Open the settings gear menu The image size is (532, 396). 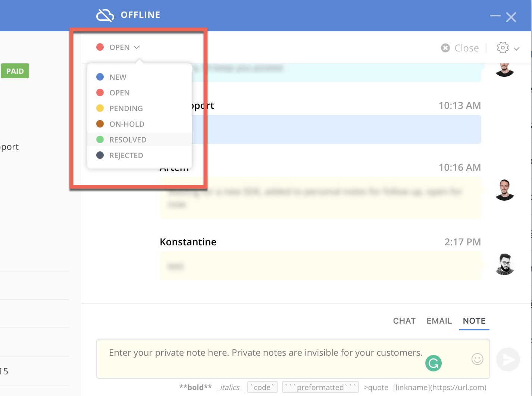point(503,48)
